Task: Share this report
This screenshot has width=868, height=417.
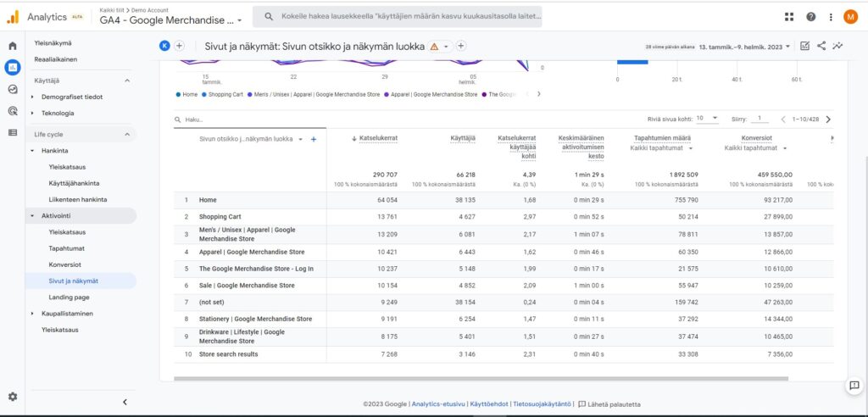Action: [x=821, y=46]
